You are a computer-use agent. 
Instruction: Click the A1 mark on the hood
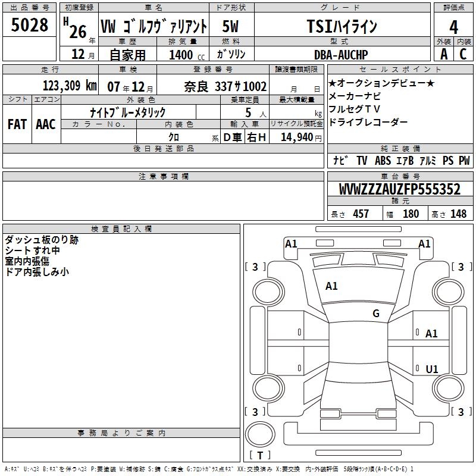click(331, 286)
